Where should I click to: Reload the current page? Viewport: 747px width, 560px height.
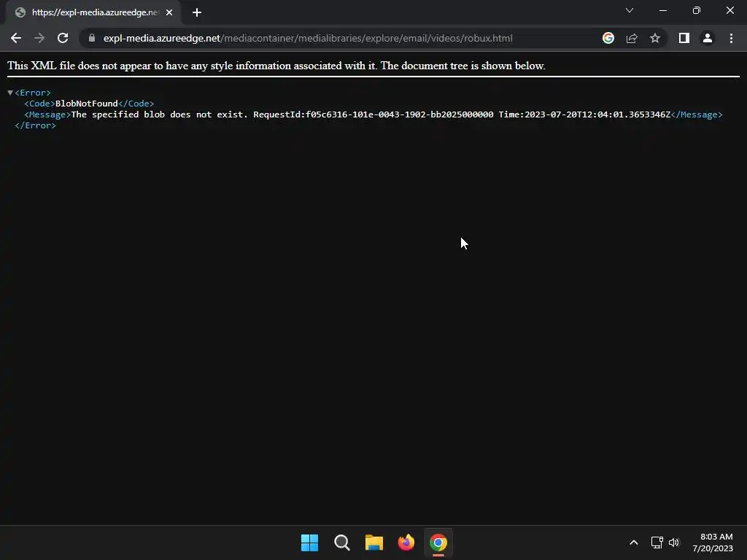[63, 38]
